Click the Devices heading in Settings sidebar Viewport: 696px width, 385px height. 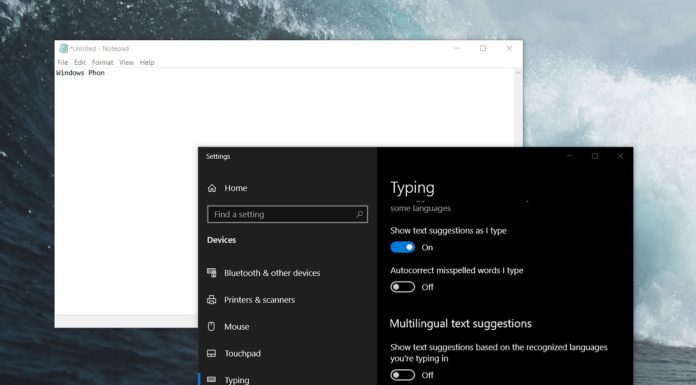221,240
